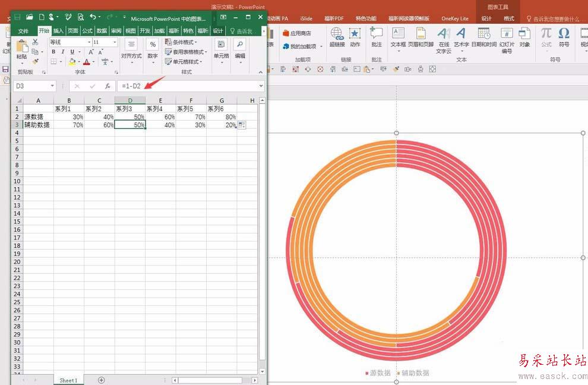
Task: Insert slide number (幻灯片编号)
Action: coord(507,40)
